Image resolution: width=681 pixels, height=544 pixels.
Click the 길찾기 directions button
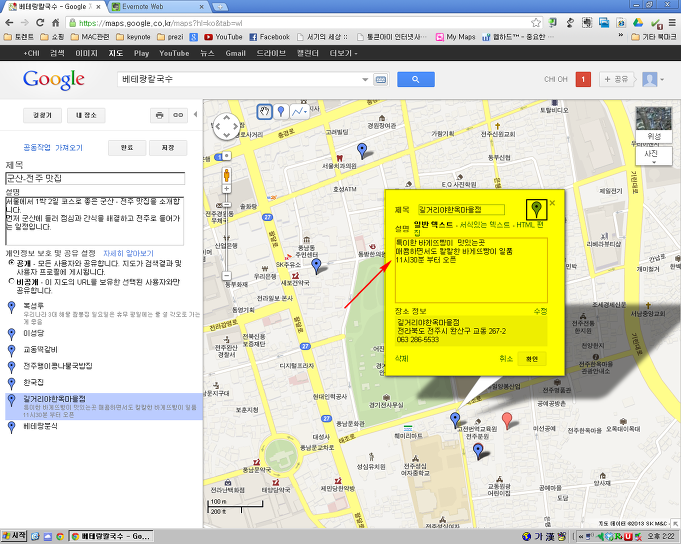[42, 115]
